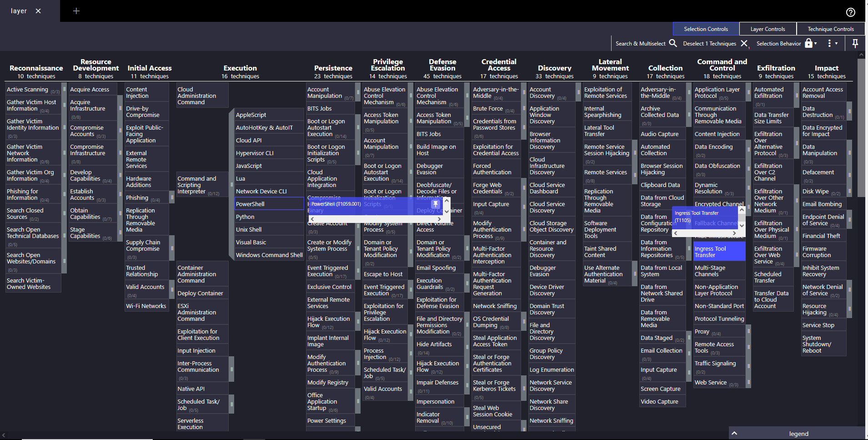This screenshot has width=868, height=440.
Task: Select the AppleScript sub-technique
Action: 269,114
